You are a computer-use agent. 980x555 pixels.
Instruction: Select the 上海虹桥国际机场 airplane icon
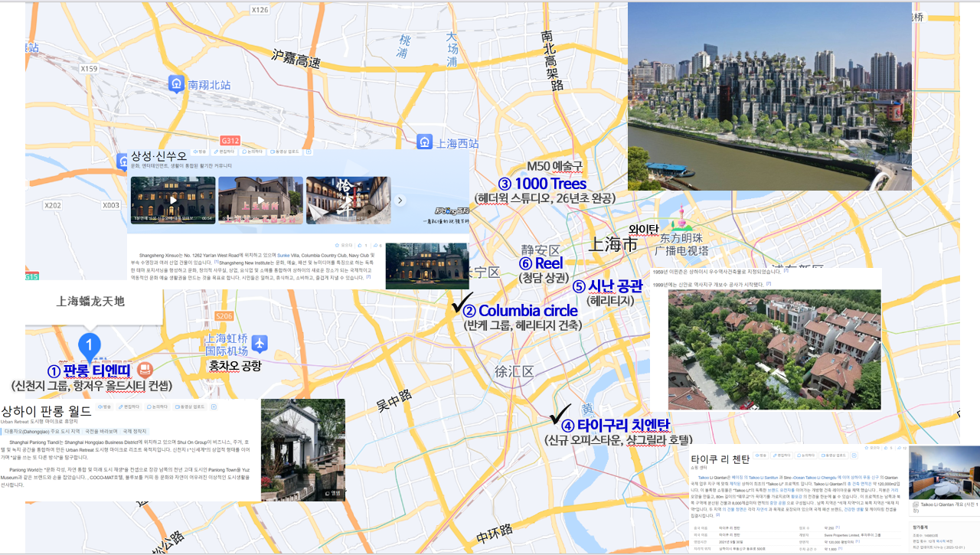(x=260, y=344)
